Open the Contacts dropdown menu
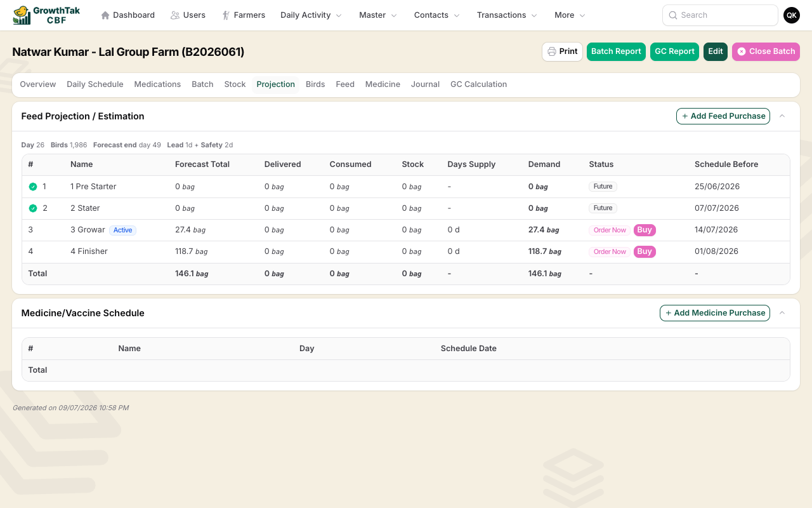 coord(437,15)
